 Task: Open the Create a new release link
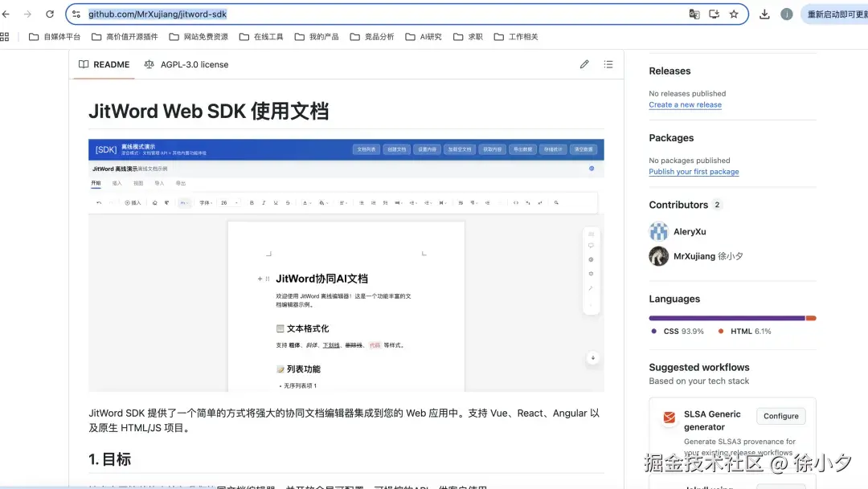[686, 104]
